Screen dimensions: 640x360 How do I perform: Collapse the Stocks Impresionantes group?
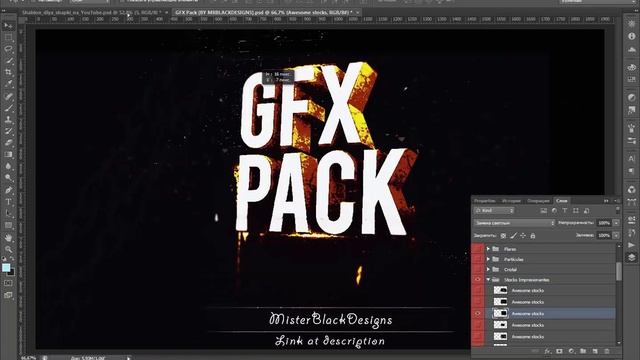(x=488, y=280)
